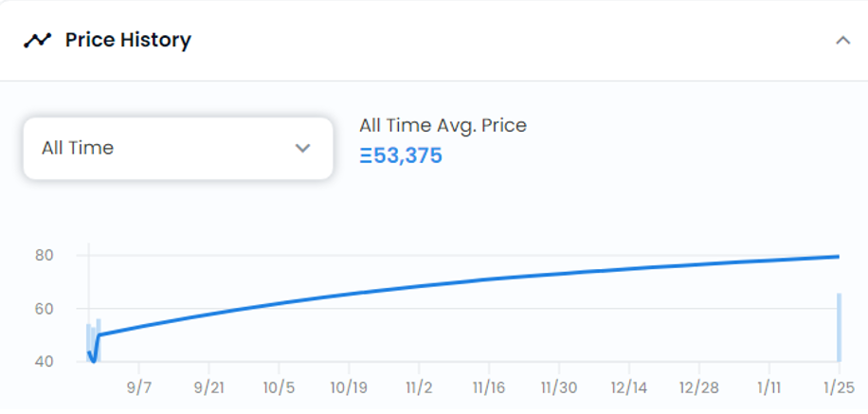Viewport: 868px width, 414px height.
Task: Click the 11/30 date axis label
Action: 558,387
